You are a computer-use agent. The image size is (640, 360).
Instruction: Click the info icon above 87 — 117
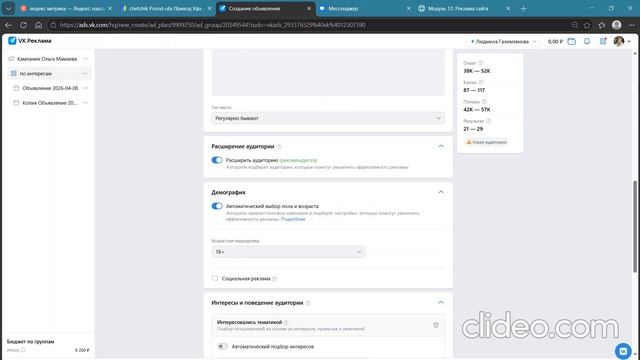coord(481,82)
